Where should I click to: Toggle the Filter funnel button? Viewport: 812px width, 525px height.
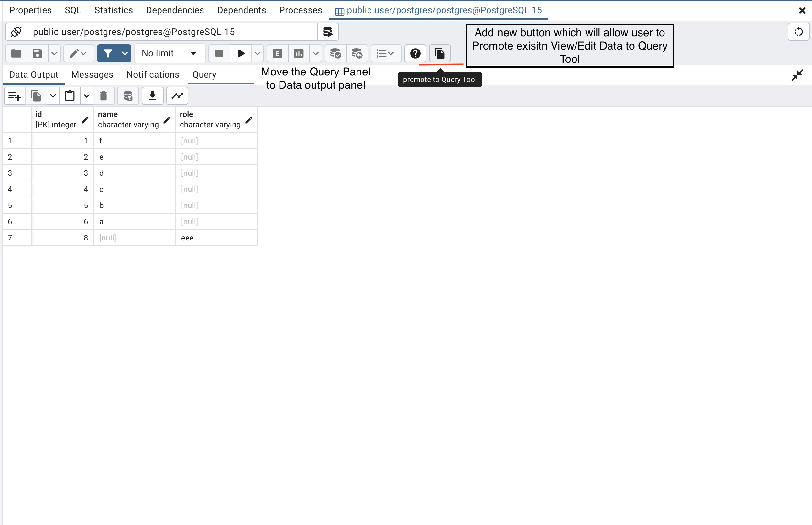pyautogui.click(x=108, y=53)
